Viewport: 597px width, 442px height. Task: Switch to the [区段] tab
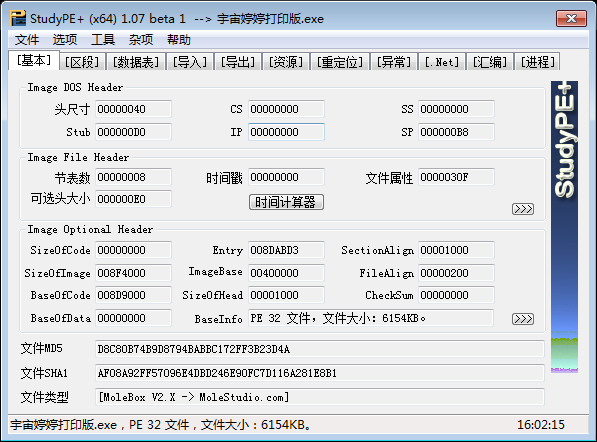[82, 62]
